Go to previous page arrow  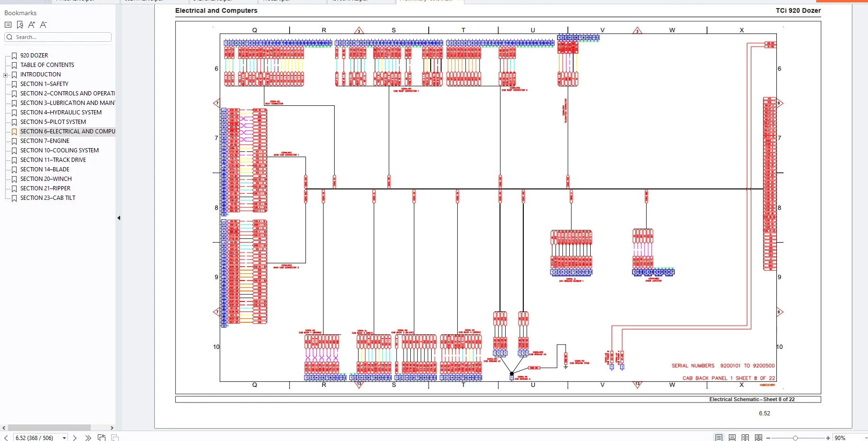coord(6,438)
